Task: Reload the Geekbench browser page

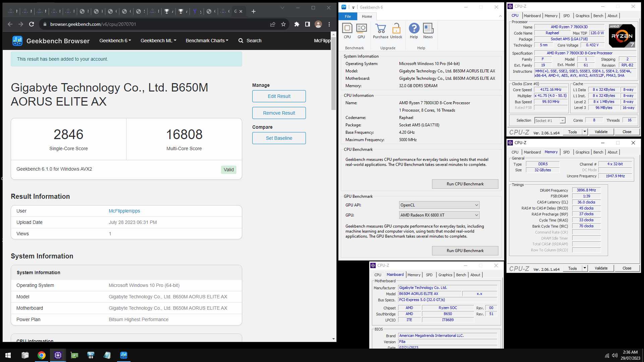Action: point(32,24)
